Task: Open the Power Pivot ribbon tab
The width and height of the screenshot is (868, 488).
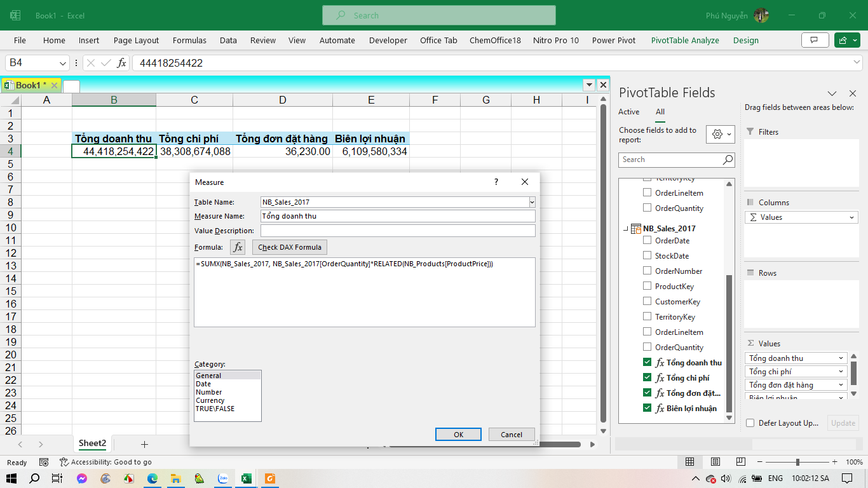Action: coord(613,40)
